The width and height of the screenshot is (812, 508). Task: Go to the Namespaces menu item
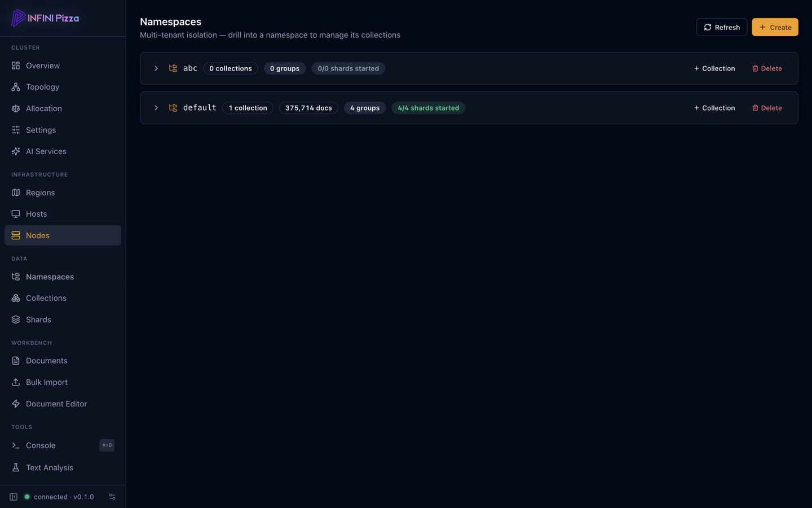pos(63,277)
